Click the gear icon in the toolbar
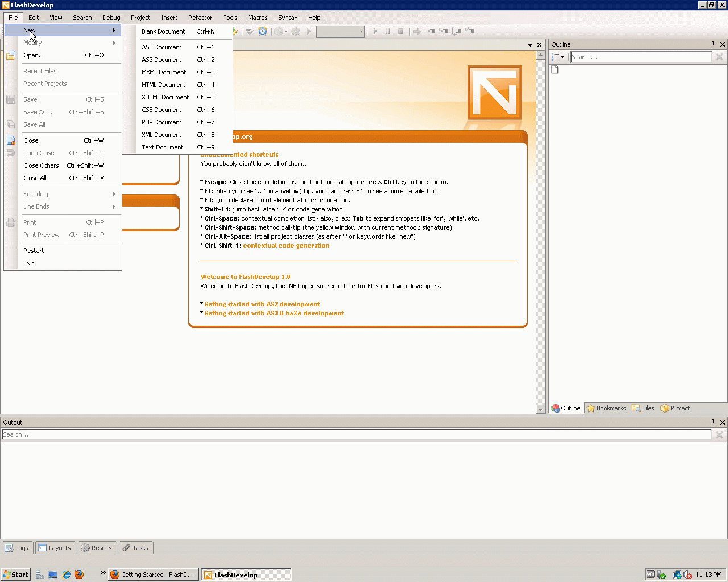 click(x=296, y=31)
